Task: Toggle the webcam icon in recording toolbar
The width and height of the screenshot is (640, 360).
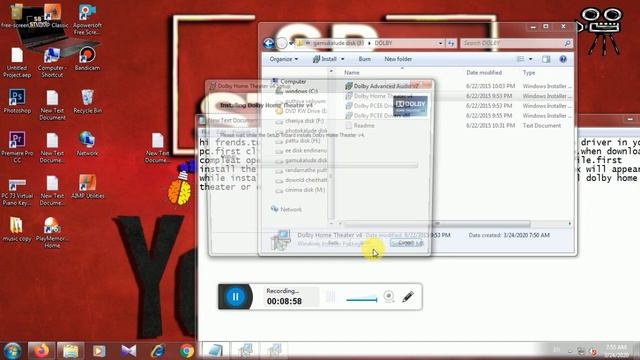Action: [389, 296]
